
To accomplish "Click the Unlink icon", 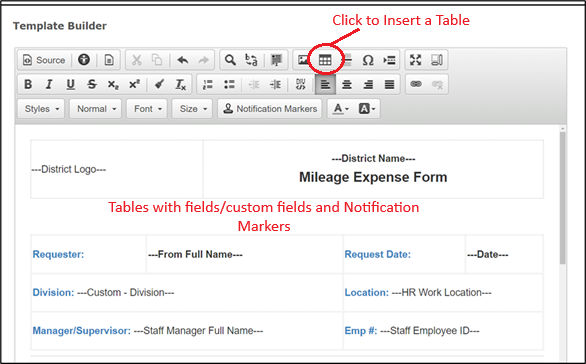I will (437, 84).
